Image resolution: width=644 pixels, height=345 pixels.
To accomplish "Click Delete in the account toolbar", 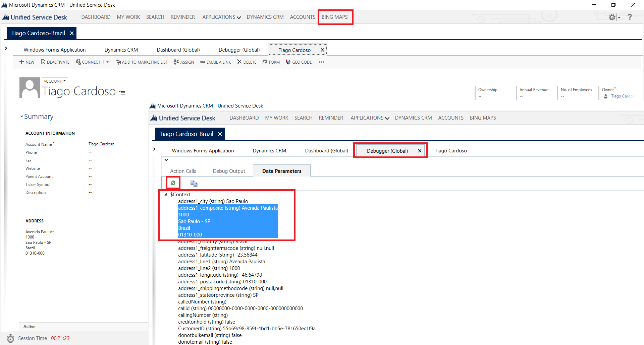I will 247,62.
